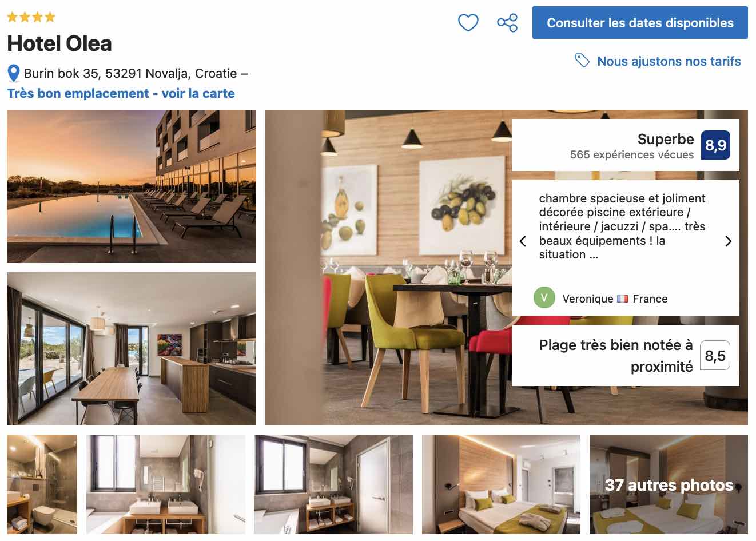Save hotel with heart icon
Viewport: 756px width, 541px height.
click(x=468, y=23)
